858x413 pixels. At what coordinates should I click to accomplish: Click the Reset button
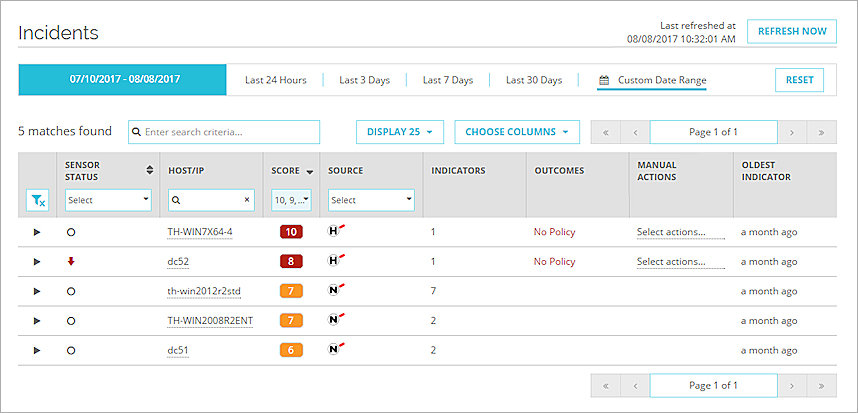(x=799, y=80)
